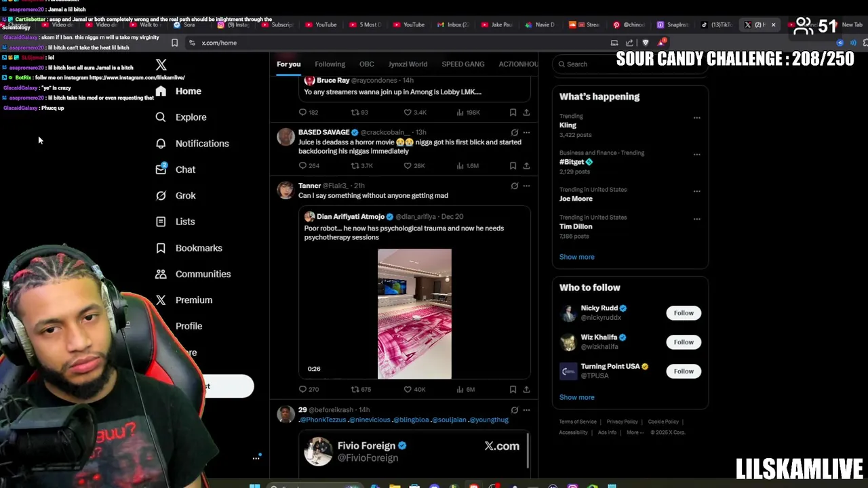Image resolution: width=868 pixels, height=488 pixels.
Task: Reply to Bruce Ray's post
Action: tap(309, 112)
